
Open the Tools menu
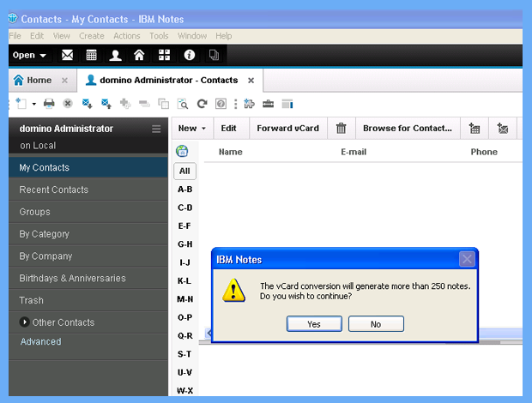point(159,36)
